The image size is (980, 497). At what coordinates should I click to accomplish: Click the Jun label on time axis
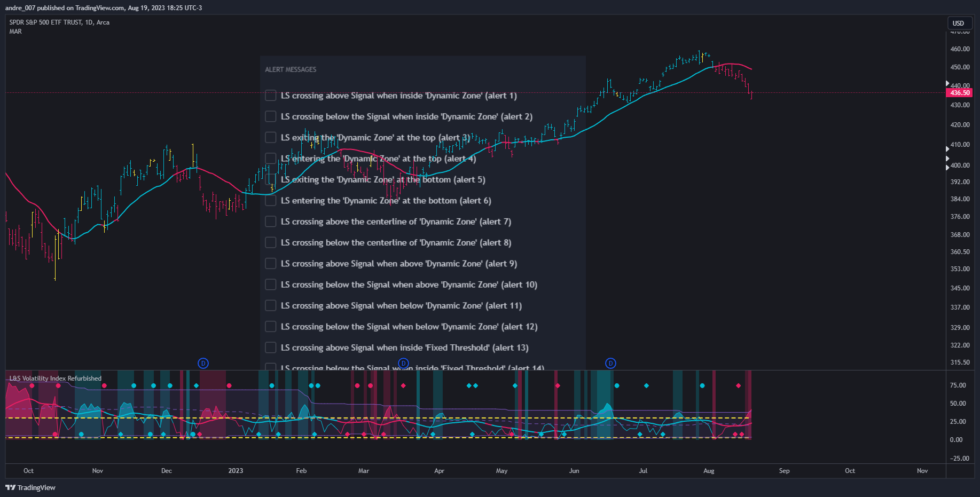click(574, 471)
